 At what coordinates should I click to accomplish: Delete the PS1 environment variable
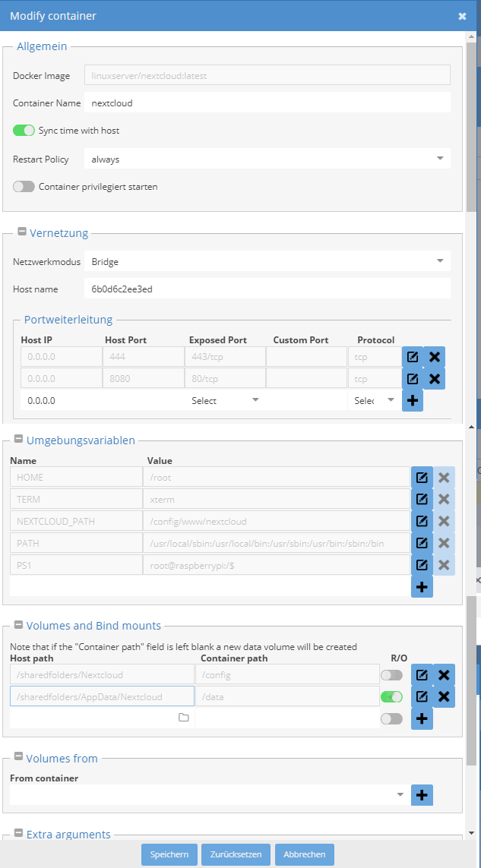point(444,565)
